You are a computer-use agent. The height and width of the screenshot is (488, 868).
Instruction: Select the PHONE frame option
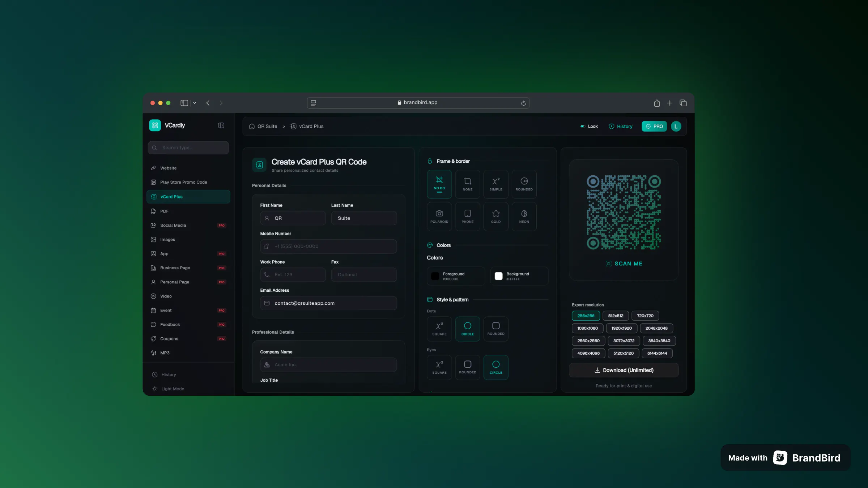[468, 217]
